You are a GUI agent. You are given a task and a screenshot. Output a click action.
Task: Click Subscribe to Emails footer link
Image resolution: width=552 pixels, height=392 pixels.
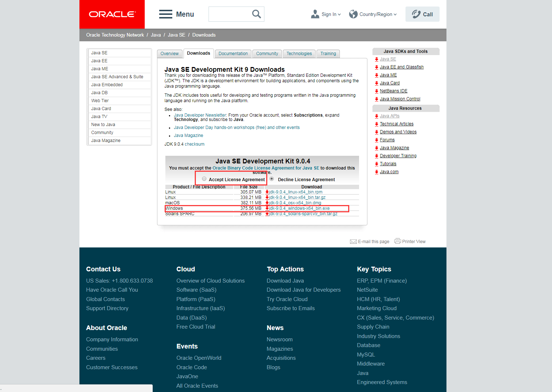pyautogui.click(x=291, y=308)
